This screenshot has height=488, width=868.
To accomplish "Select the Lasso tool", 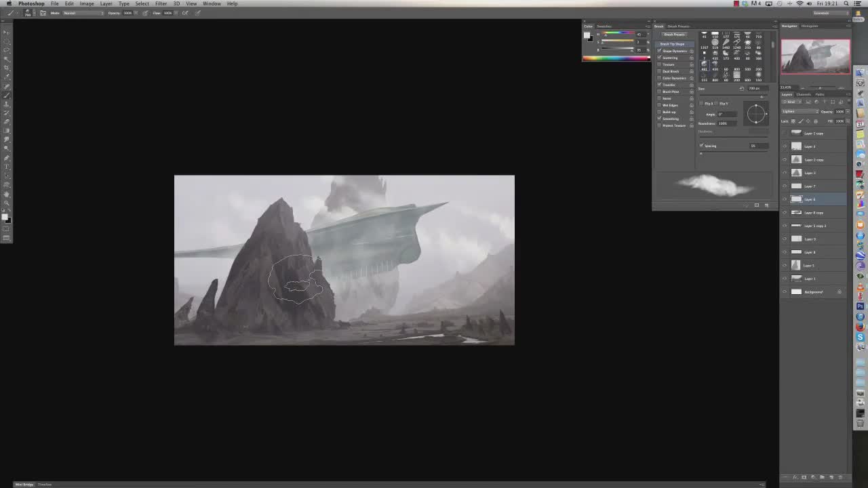I will 7,50.
